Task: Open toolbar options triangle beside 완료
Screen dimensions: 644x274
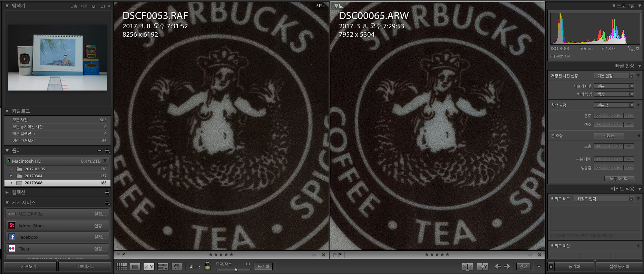Action: 539,267
